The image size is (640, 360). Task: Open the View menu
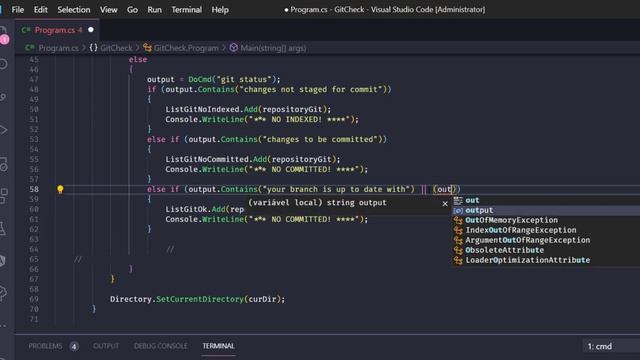coord(109,9)
